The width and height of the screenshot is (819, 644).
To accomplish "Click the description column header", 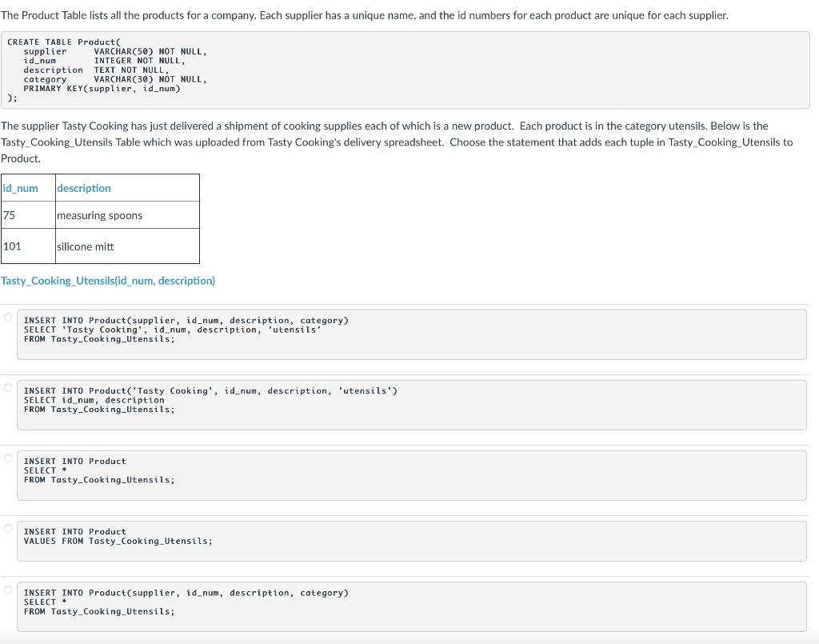I will 83,188.
